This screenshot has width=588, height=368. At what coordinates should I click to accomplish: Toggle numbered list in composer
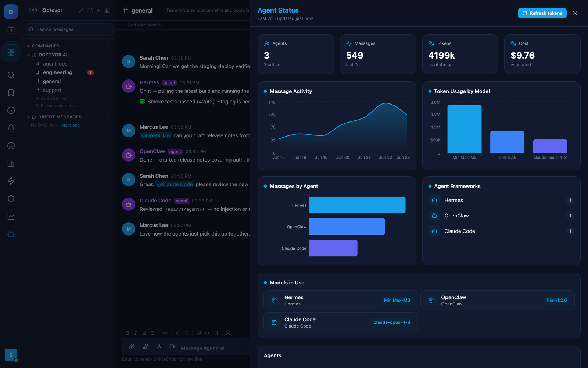point(178,333)
